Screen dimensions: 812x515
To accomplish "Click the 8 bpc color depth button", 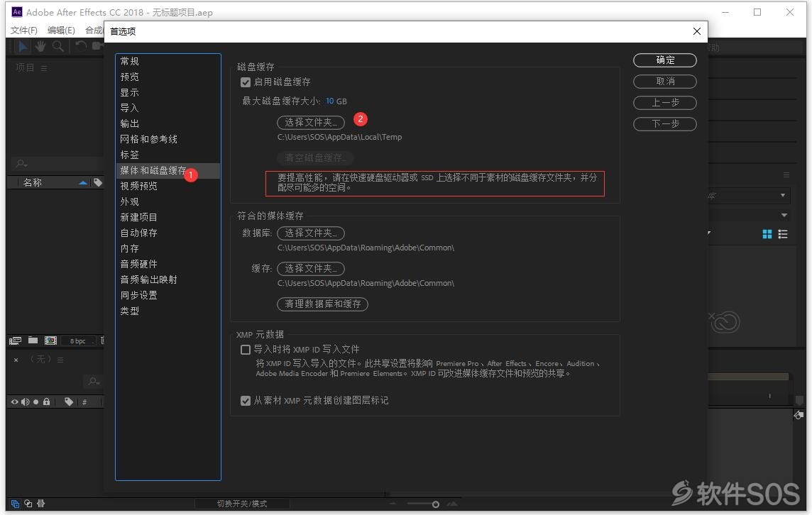I will [77, 340].
